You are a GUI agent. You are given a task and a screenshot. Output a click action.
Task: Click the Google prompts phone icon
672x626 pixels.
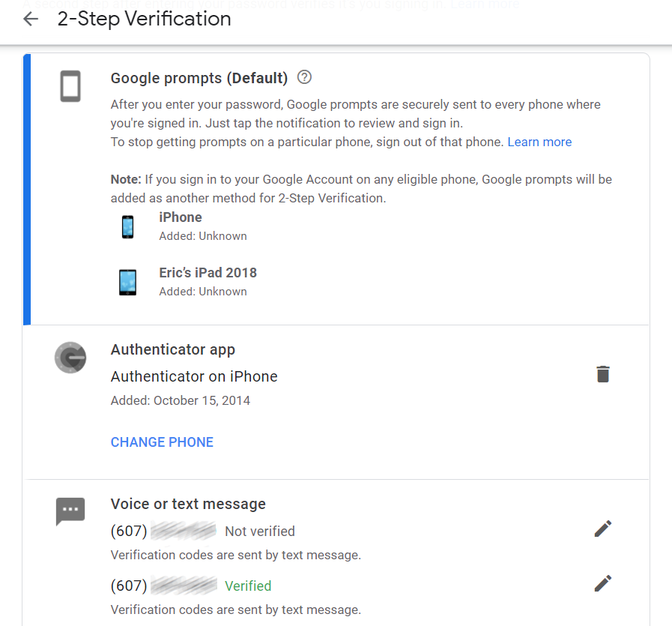(x=70, y=86)
